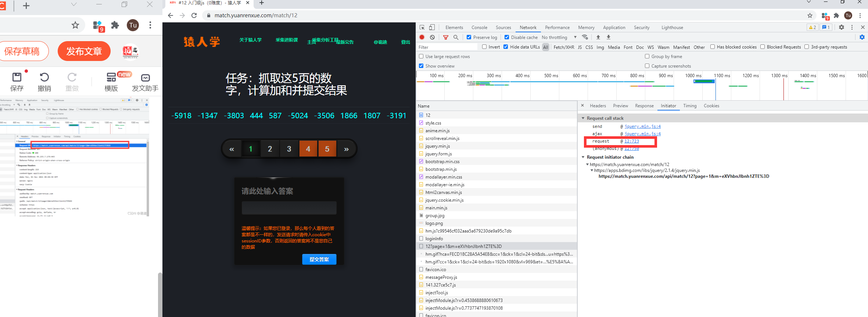Viewport: 868px width, 317px height.
Task: Toggle Disable cache checkbox
Action: click(507, 37)
